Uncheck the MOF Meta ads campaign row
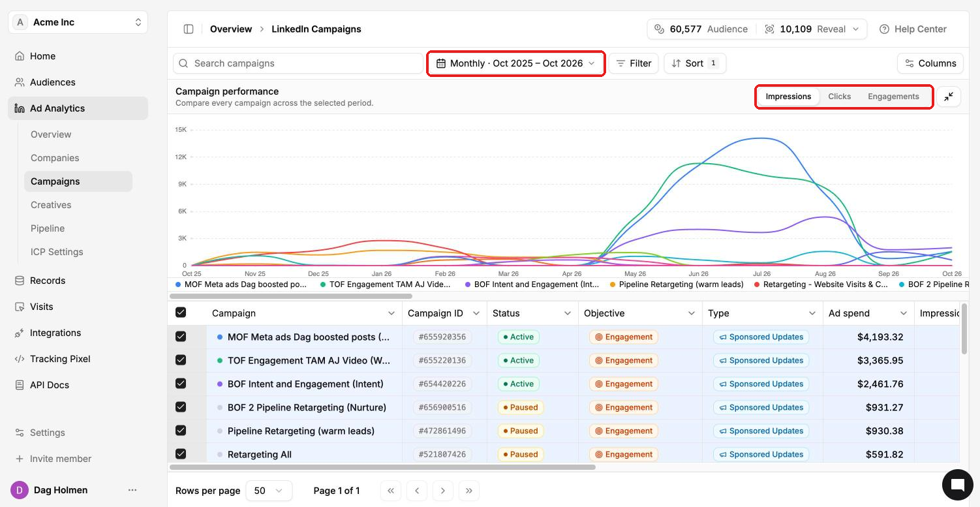Image resolution: width=980 pixels, height=507 pixels. point(181,337)
